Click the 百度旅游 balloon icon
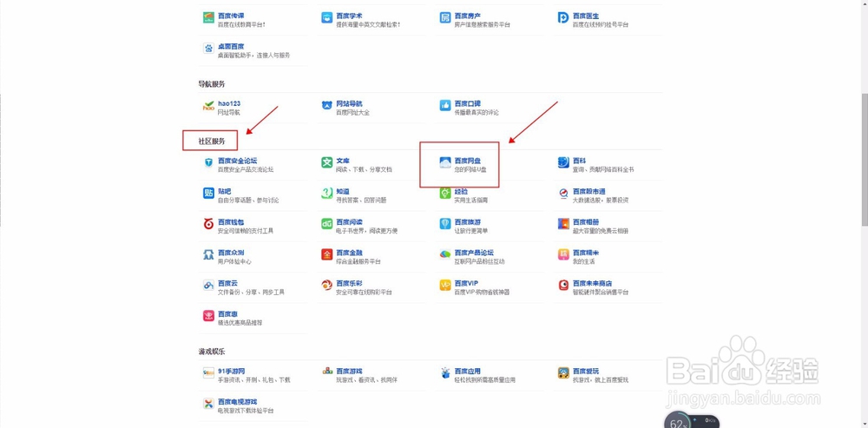868x428 pixels. click(x=445, y=224)
